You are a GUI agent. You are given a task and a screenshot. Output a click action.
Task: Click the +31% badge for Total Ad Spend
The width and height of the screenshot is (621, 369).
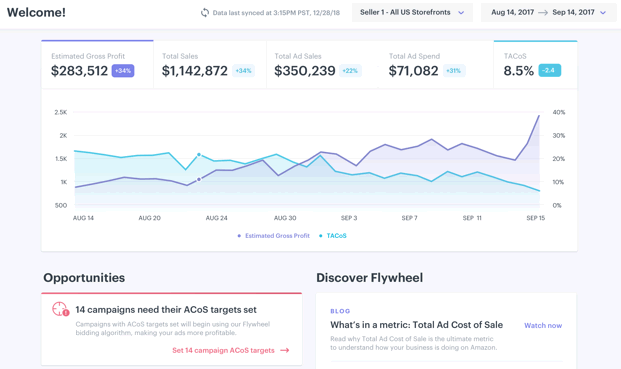(453, 70)
